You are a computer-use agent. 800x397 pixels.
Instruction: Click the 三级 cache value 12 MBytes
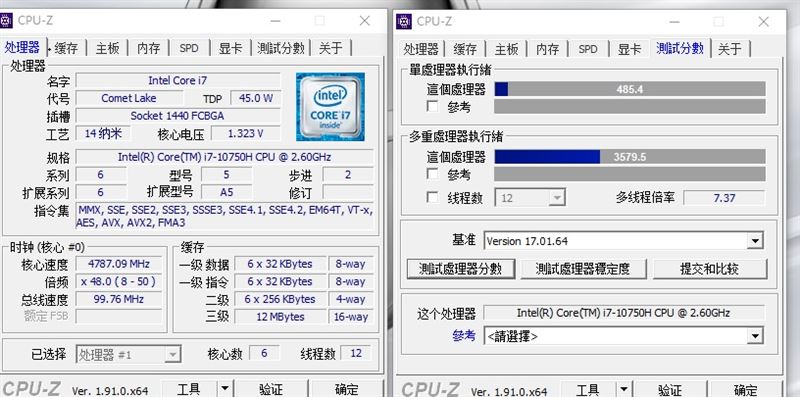pyautogui.click(x=280, y=316)
